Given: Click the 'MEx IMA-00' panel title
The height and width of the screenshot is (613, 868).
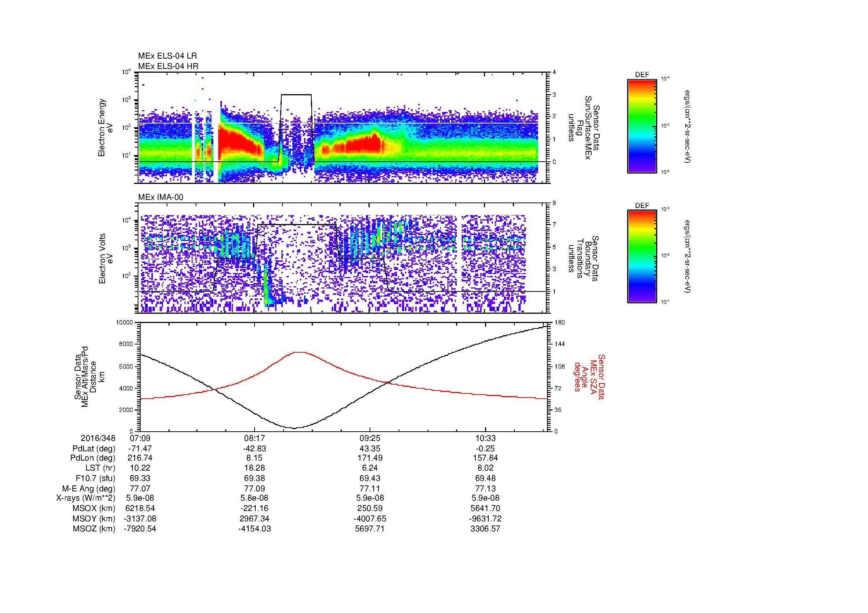Looking at the screenshot, I should coord(161,197).
